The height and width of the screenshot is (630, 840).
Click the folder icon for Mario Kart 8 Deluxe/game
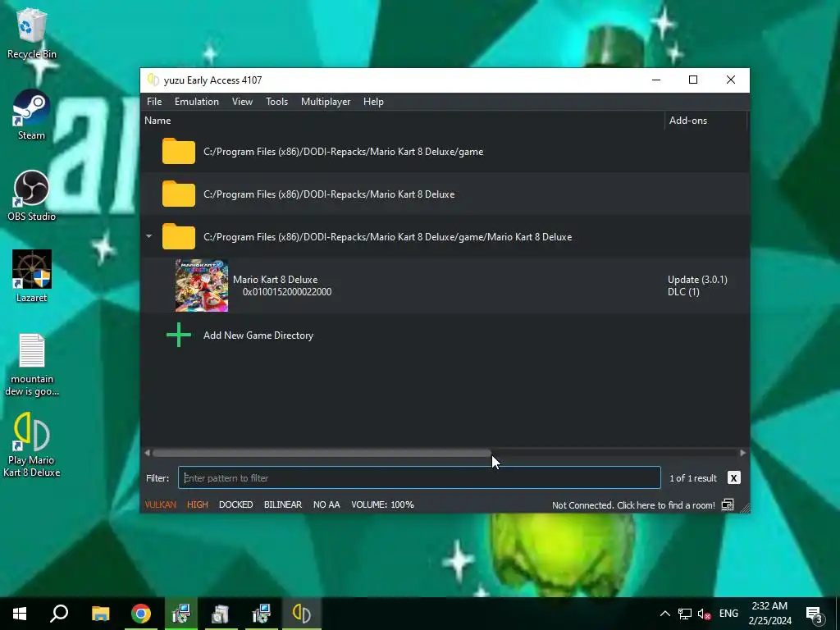(x=179, y=151)
